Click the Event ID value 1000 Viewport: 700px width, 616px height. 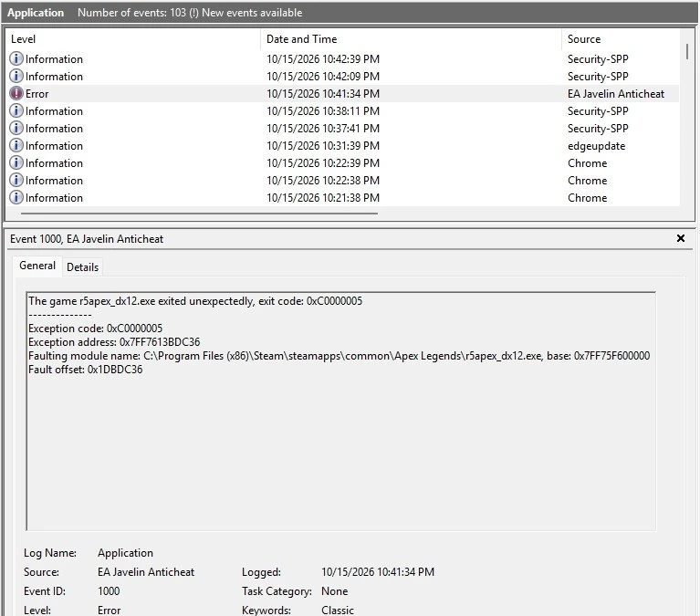pyautogui.click(x=109, y=591)
